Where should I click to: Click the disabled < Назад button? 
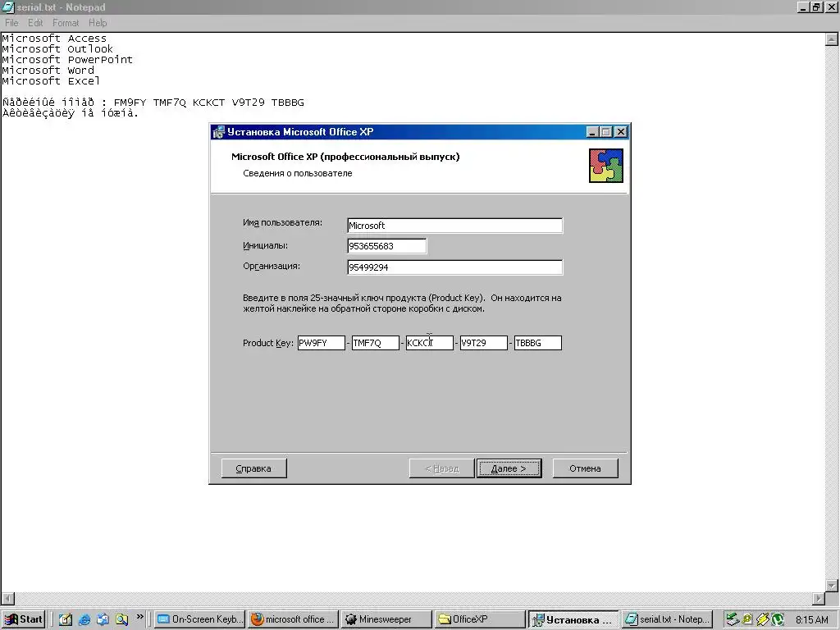[x=442, y=468]
